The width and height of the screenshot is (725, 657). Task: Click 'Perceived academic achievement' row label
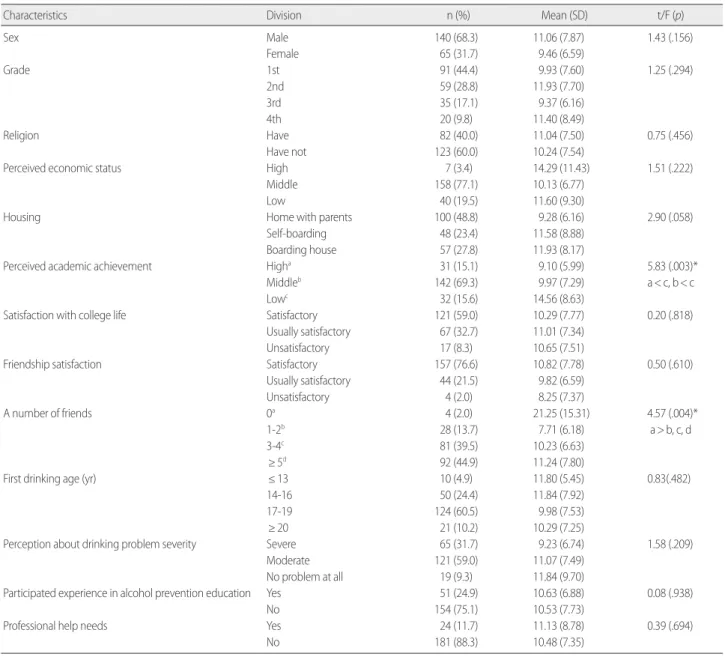(77, 266)
